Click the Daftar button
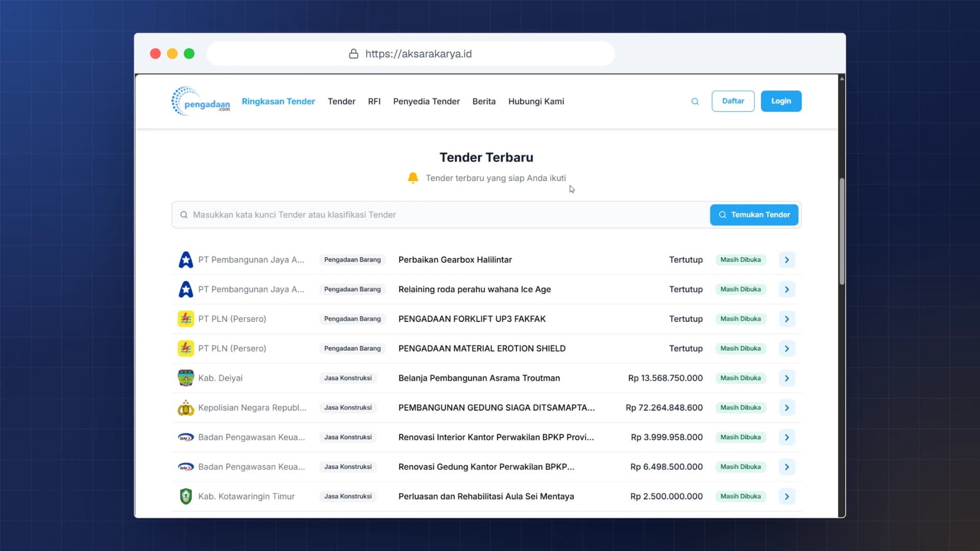The height and width of the screenshot is (551, 980). tap(733, 101)
